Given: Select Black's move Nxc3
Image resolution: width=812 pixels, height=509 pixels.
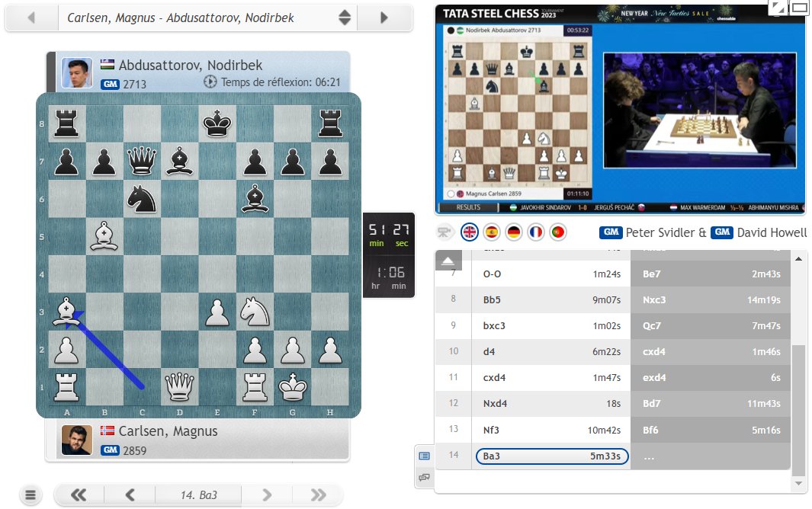Looking at the screenshot, I should click(711, 299).
